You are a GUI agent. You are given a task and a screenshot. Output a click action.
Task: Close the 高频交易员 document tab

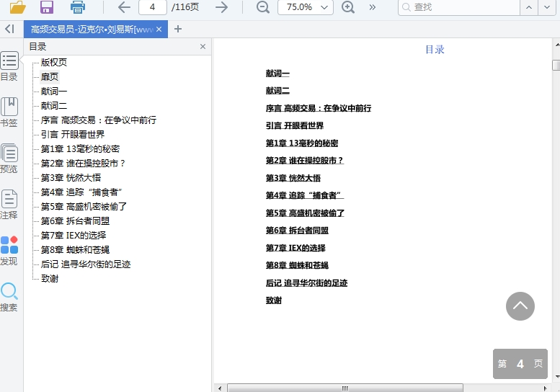159,30
